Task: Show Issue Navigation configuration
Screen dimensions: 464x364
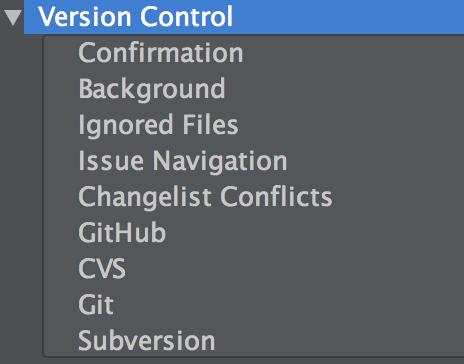Action: (183, 161)
